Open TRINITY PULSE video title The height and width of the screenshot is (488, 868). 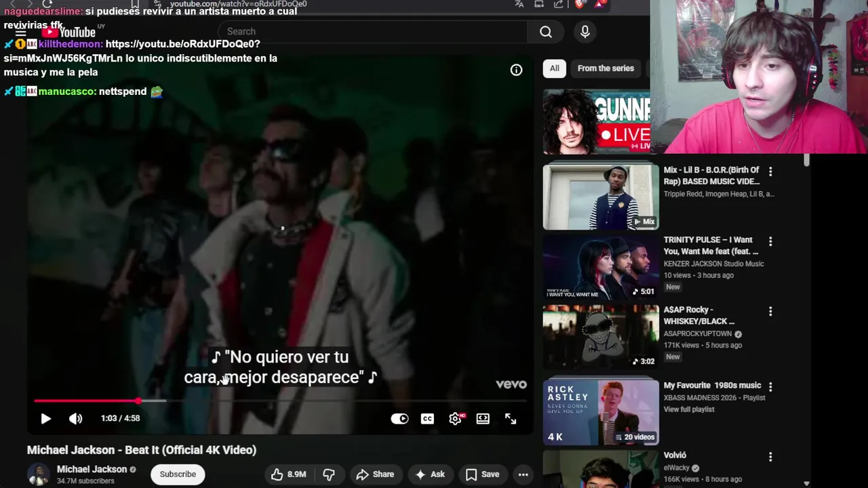[711, 245]
